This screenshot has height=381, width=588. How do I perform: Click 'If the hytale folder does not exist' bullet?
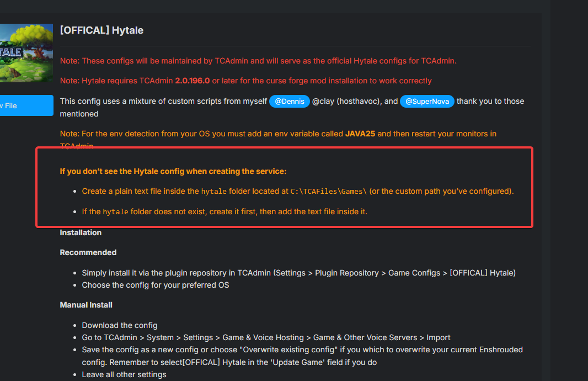pyautogui.click(x=224, y=211)
